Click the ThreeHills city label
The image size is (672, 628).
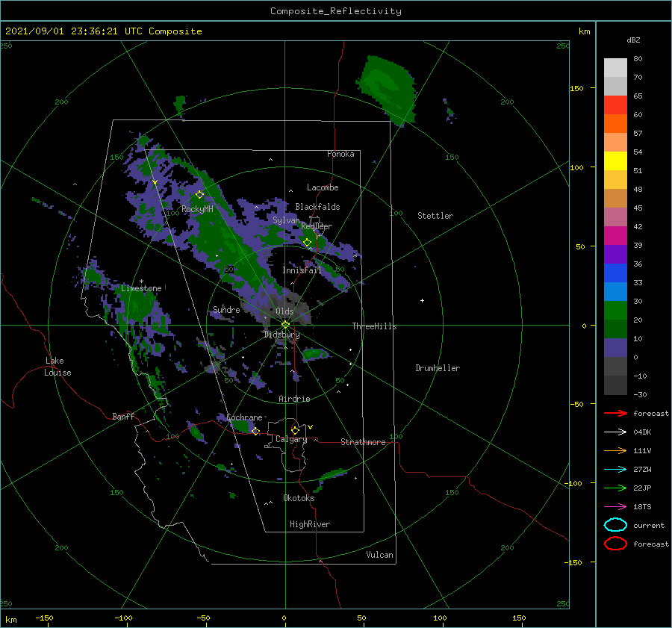click(374, 326)
